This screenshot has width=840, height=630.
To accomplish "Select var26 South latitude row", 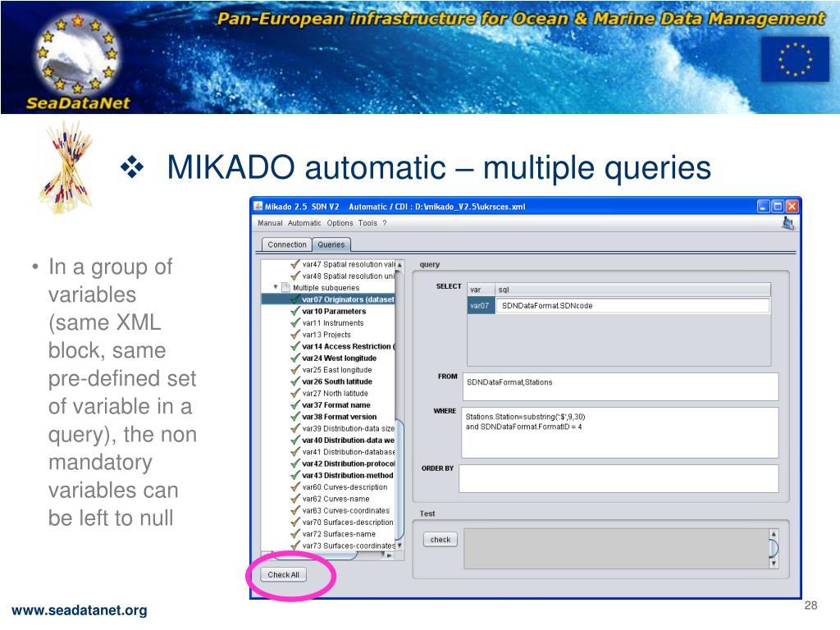I will point(331,382).
